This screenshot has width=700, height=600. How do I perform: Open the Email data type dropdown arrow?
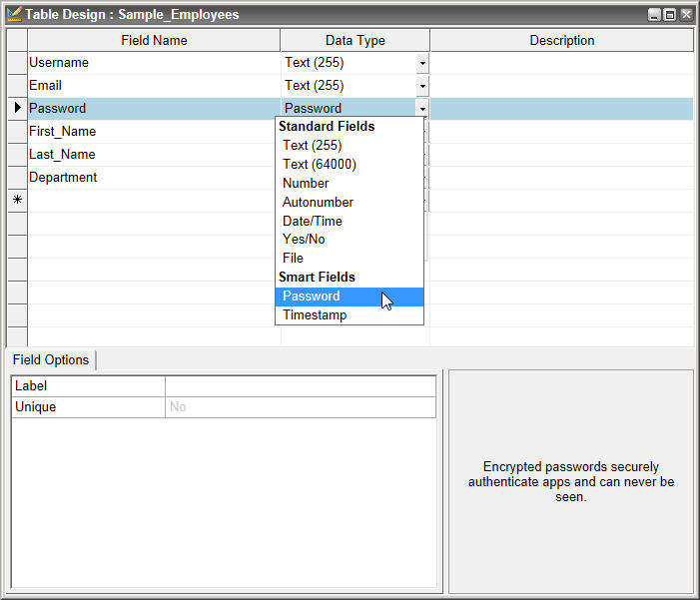point(422,86)
